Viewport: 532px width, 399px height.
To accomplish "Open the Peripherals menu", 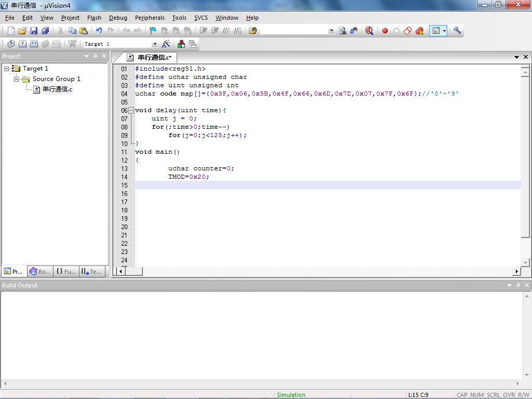I will coord(150,18).
